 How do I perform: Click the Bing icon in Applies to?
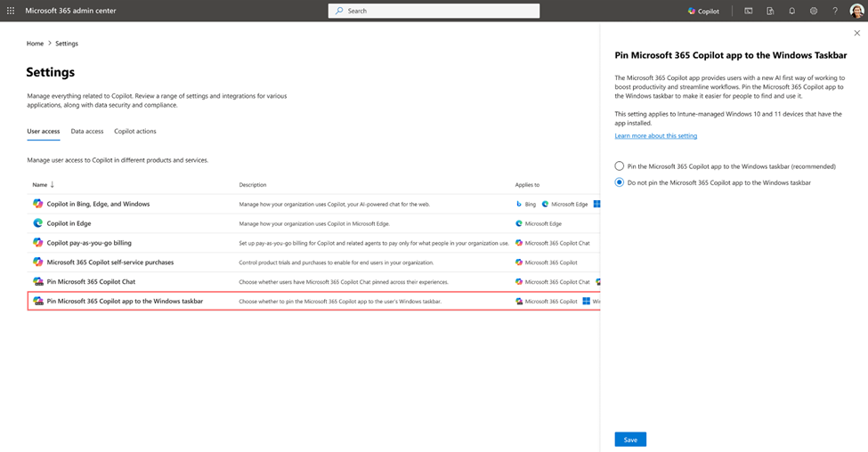[x=519, y=204]
